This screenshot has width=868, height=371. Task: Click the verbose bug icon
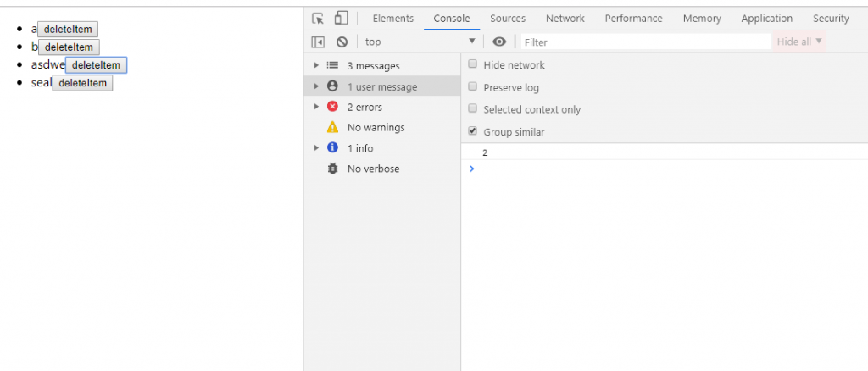click(333, 169)
